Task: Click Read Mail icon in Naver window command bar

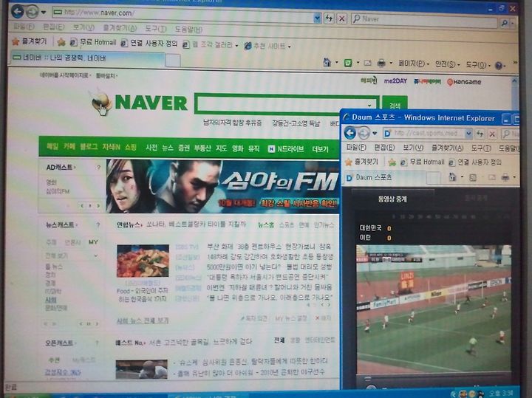Action: click(367, 63)
